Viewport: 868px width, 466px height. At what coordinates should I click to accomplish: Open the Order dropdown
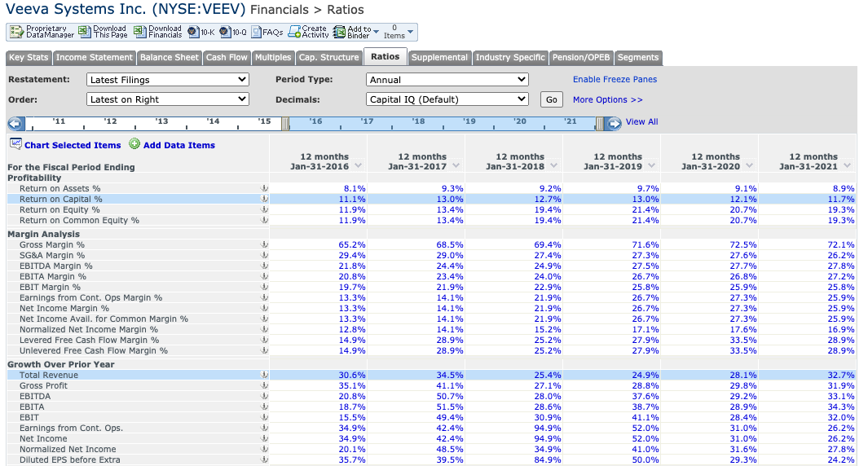point(168,99)
